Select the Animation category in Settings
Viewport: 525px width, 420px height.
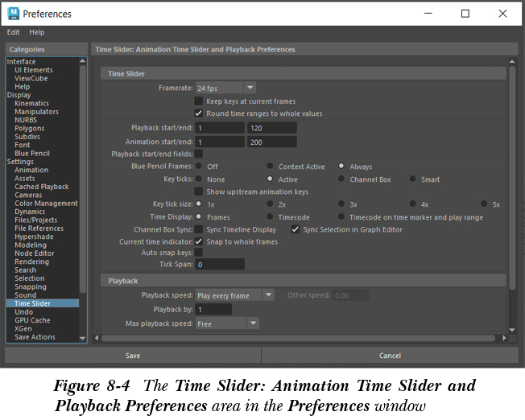pyautogui.click(x=31, y=170)
